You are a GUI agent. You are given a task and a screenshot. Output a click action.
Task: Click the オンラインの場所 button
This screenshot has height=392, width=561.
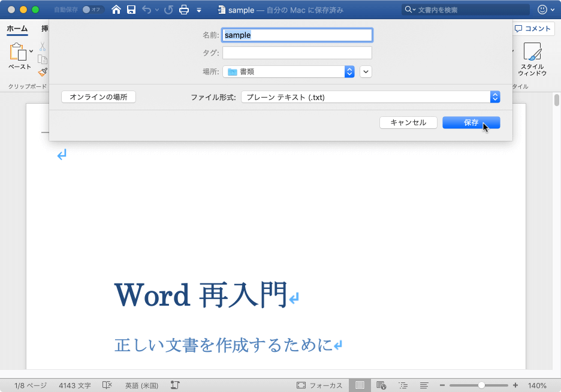pyautogui.click(x=98, y=97)
